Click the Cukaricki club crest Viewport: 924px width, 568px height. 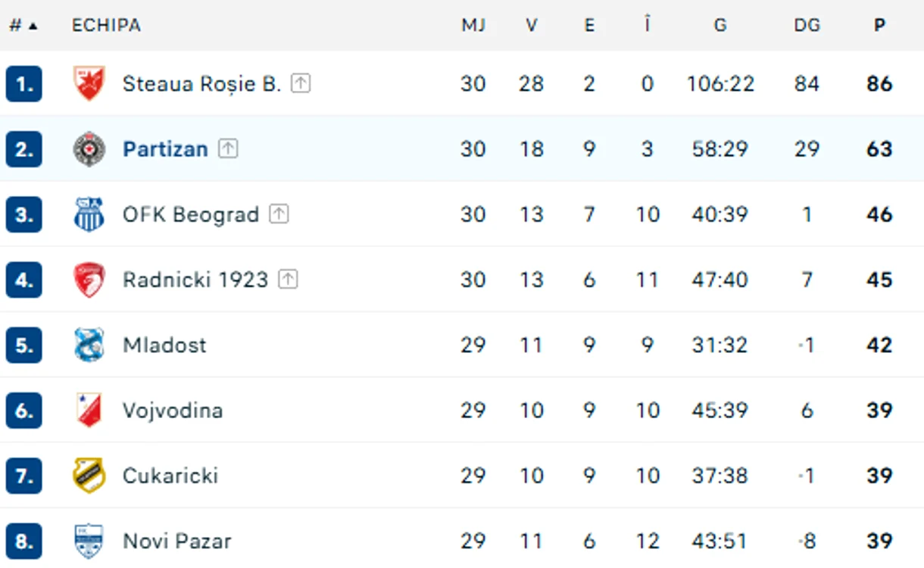click(89, 476)
